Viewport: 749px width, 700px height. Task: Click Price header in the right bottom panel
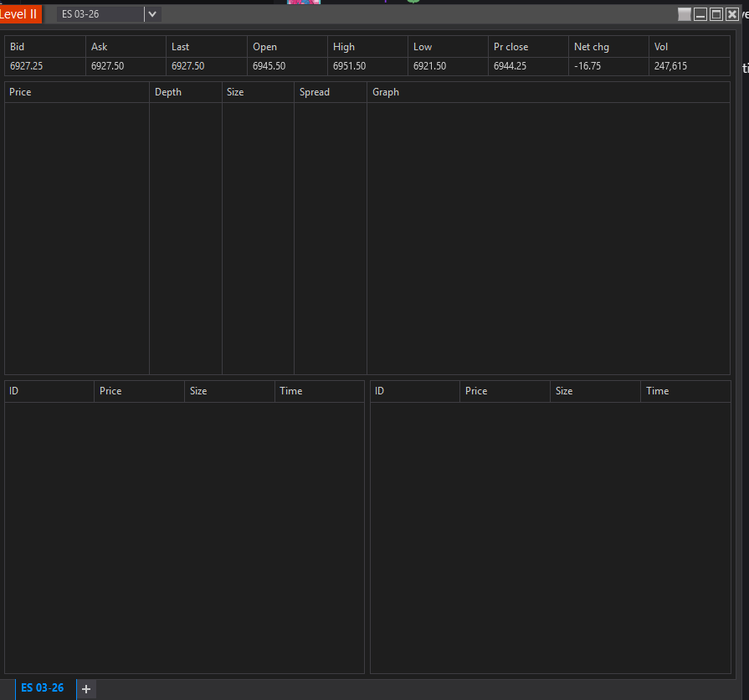pos(476,391)
